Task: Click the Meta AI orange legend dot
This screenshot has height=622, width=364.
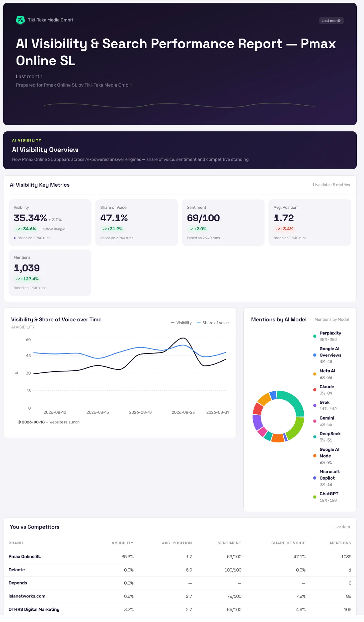Action: point(315,374)
